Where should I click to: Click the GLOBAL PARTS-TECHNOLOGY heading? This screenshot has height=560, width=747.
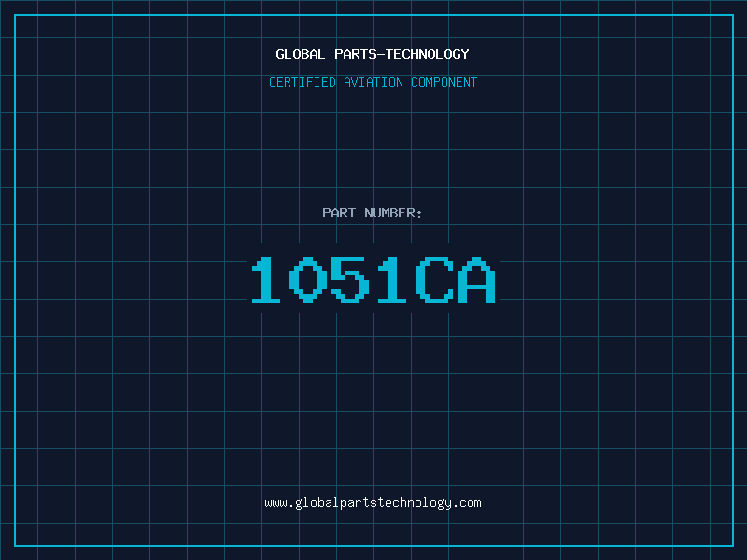pyautogui.click(x=373, y=54)
